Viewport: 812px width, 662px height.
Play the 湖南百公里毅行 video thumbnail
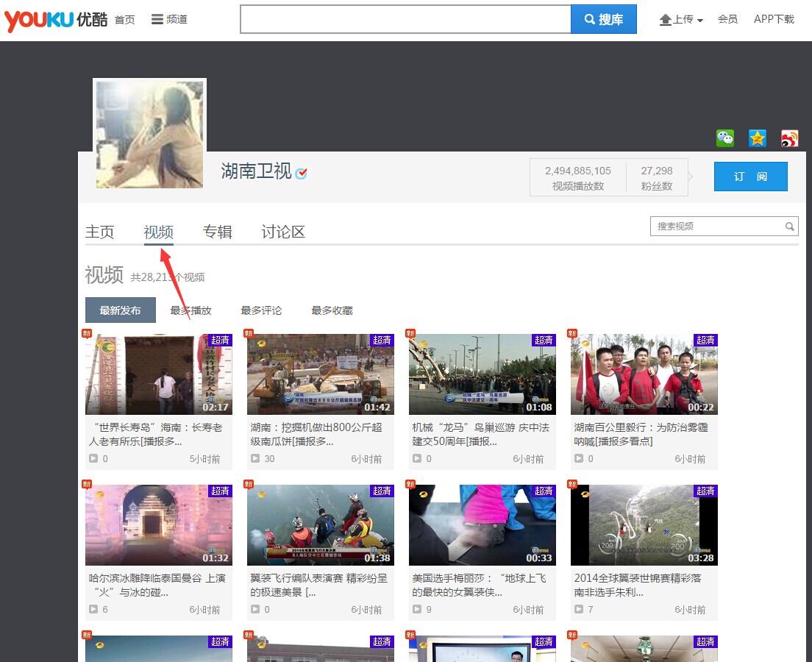pyautogui.click(x=644, y=374)
